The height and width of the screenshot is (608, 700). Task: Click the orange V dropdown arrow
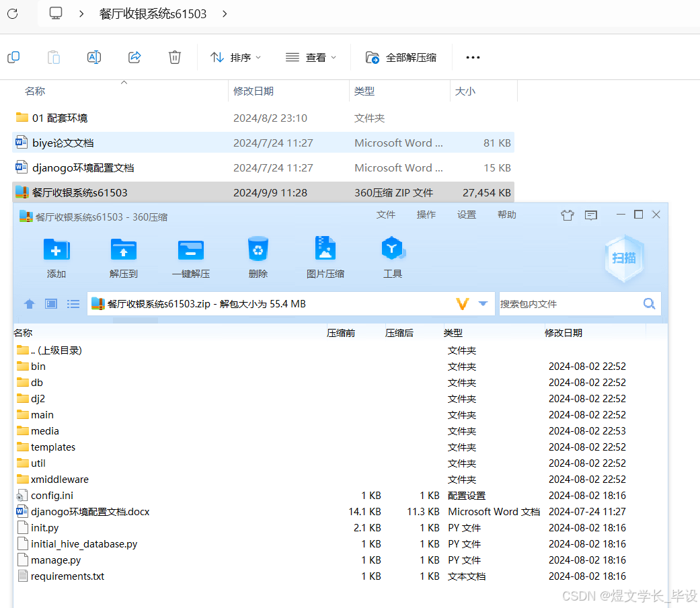pyautogui.click(x=461, y=303)
